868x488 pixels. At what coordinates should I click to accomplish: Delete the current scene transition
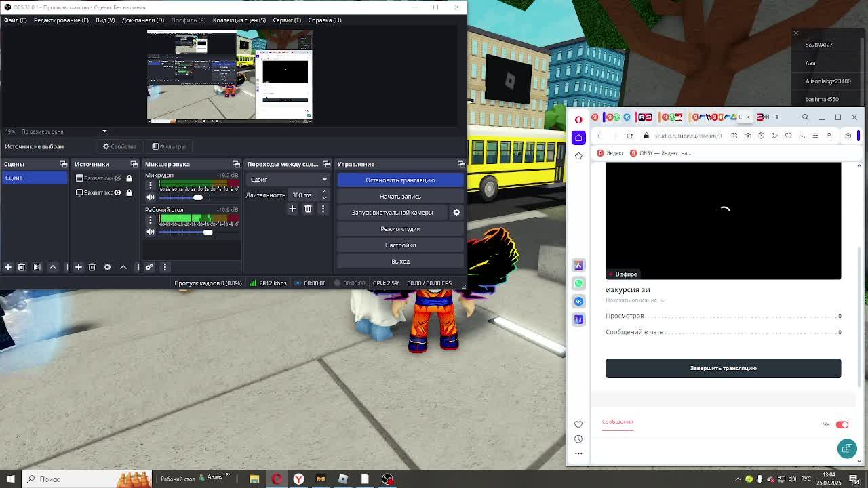click(x=308, y=209)
